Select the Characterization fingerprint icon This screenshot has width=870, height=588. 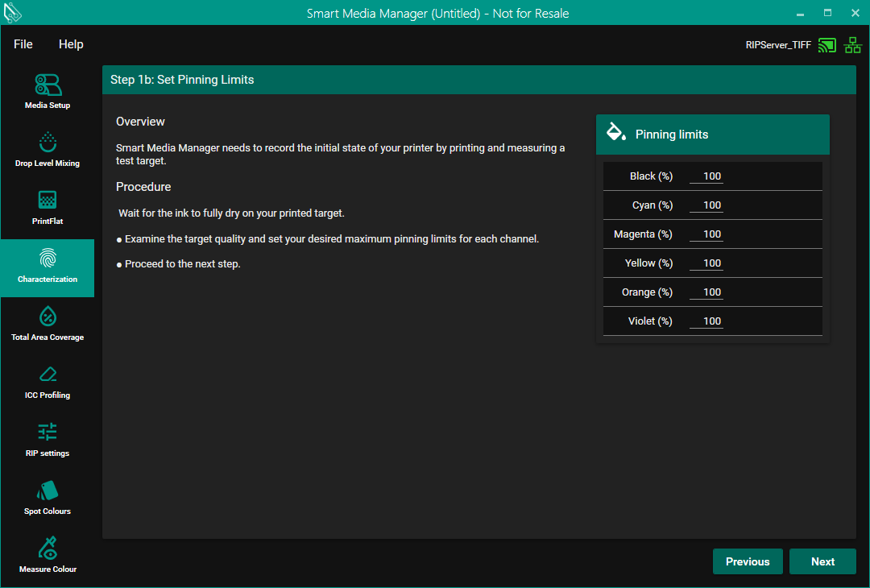(48, 258)
